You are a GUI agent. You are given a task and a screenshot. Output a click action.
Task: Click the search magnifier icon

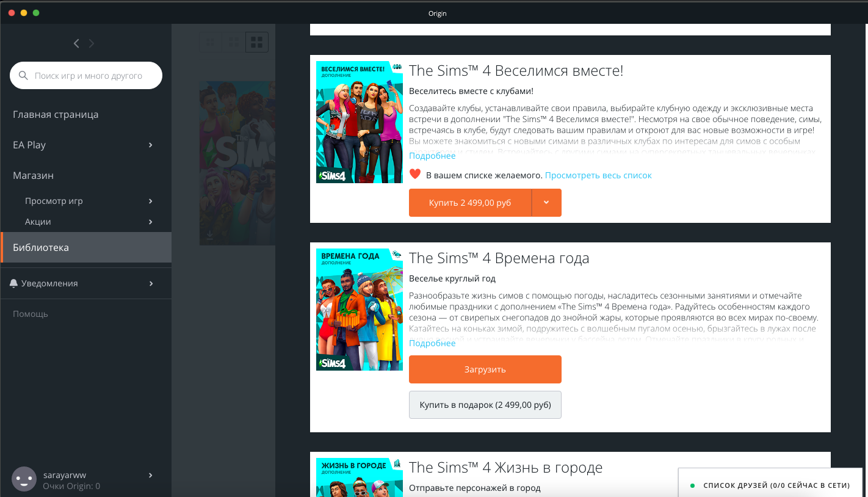pos(23,75)
